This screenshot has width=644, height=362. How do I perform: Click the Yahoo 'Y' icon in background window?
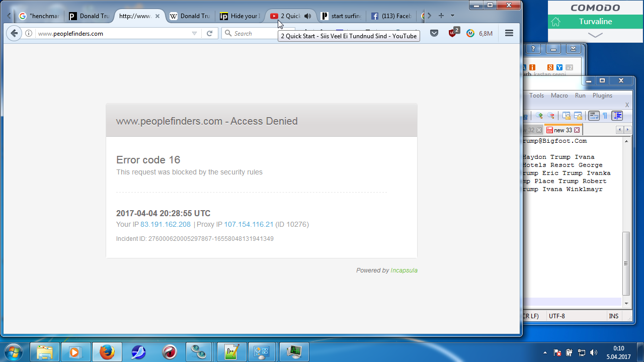point(559,67)
